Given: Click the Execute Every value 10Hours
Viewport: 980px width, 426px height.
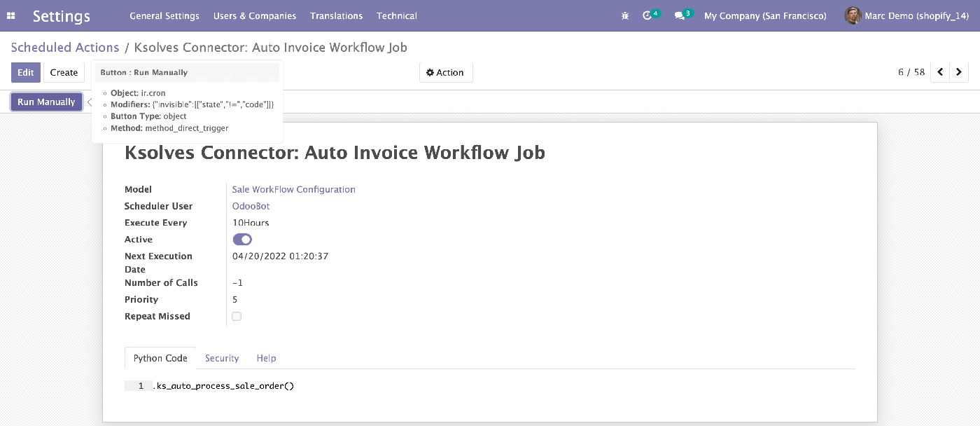Looking at the screenshot, I should click(251, 223).
